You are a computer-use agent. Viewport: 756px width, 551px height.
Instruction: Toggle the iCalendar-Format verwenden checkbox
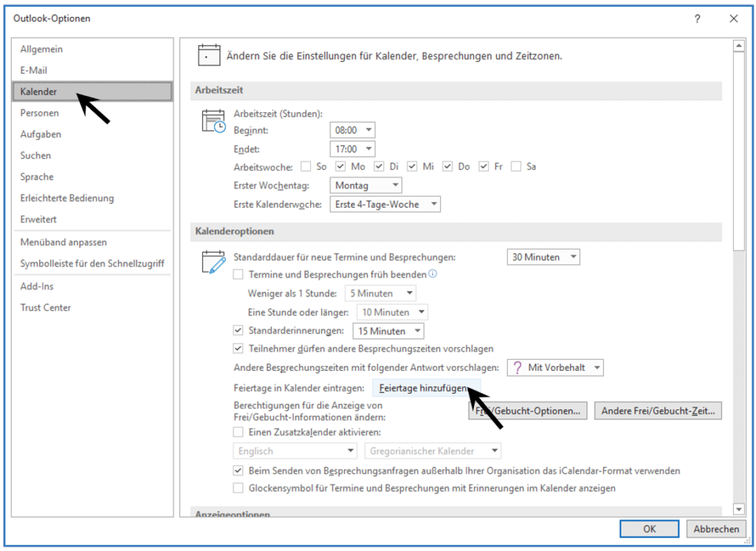click(238, 470)
